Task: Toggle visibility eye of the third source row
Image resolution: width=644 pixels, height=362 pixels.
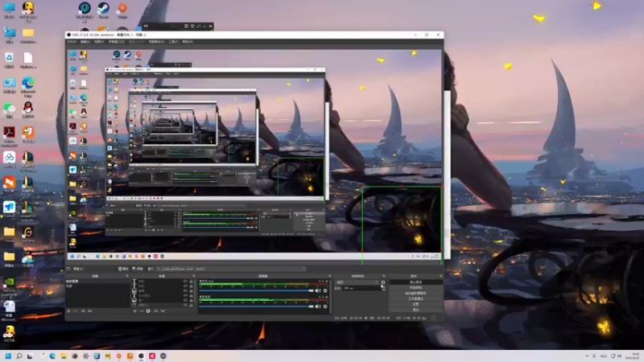Action: point(185,290)
